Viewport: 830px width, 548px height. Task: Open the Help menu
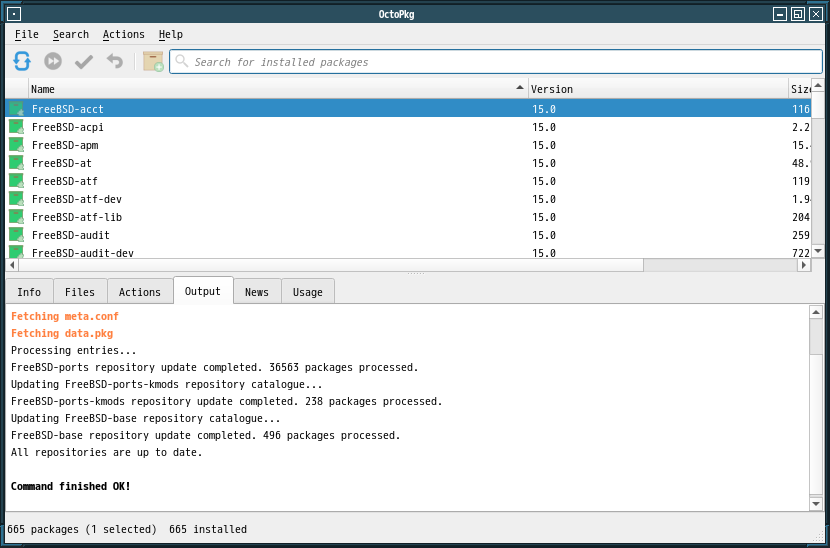coord(170,34)
